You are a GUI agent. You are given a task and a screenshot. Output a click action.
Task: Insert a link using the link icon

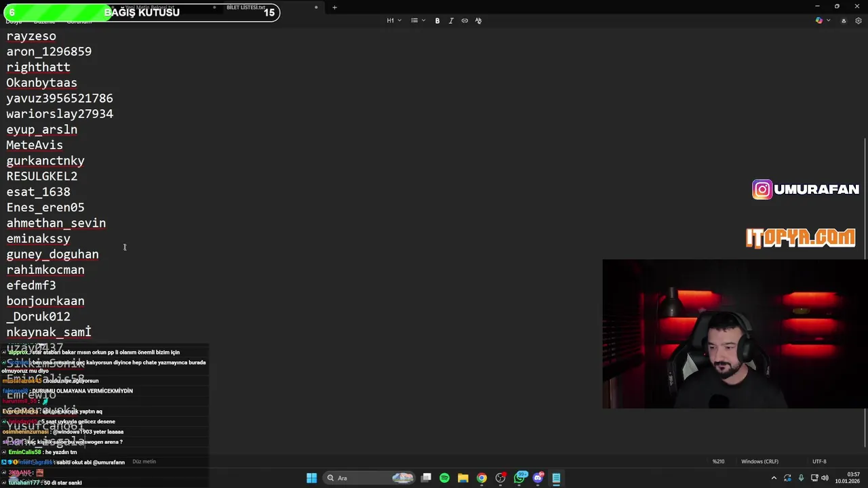point(465,20)
